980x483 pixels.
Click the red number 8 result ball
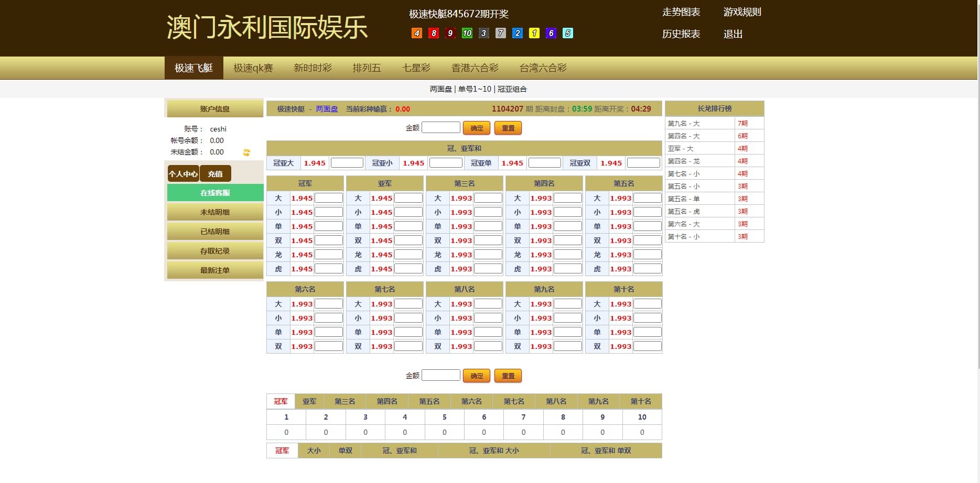[434, 33]
